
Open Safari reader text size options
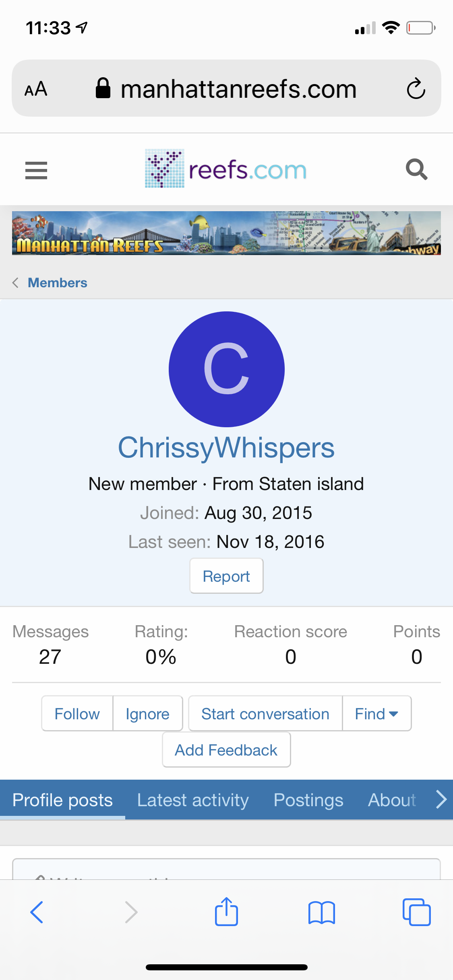pyautogui.click(x=36, y=89)
